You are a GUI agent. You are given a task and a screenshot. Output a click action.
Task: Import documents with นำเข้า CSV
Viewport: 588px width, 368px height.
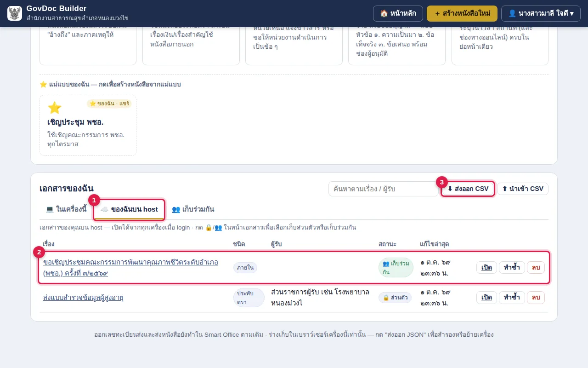[523, 189]
